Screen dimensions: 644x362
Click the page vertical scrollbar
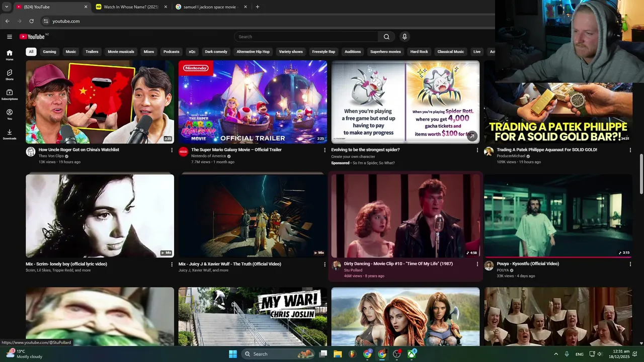[x=641, y=173]
